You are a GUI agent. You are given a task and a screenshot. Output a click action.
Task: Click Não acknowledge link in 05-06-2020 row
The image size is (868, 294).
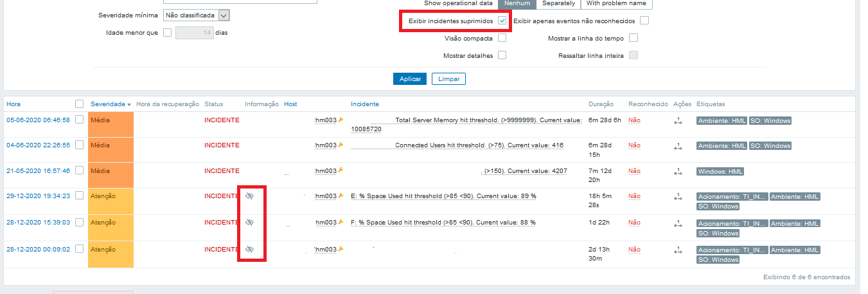coord(634,120)
